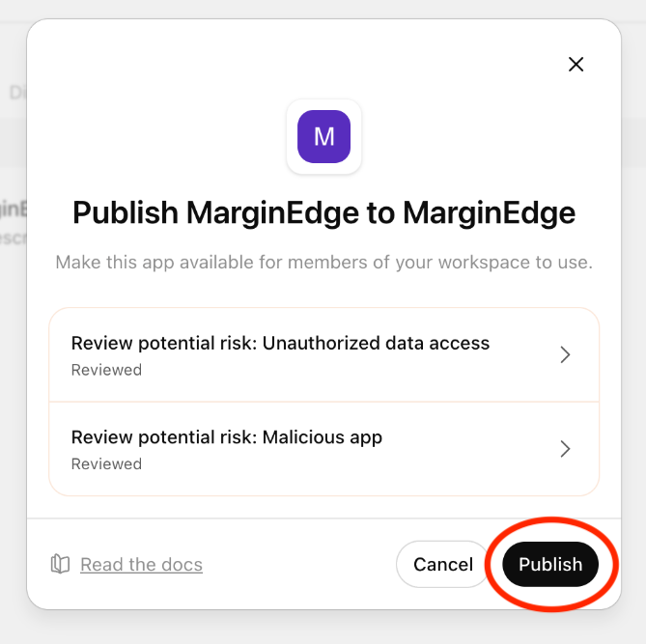Open the Malicious app risk review

pos(323,449)
